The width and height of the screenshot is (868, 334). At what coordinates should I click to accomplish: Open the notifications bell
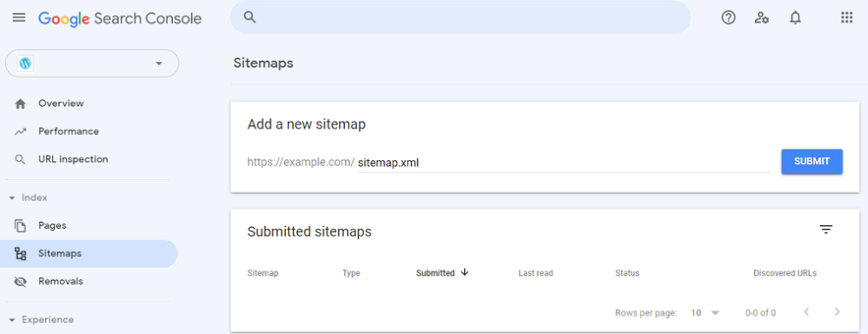tap(796, 17)
